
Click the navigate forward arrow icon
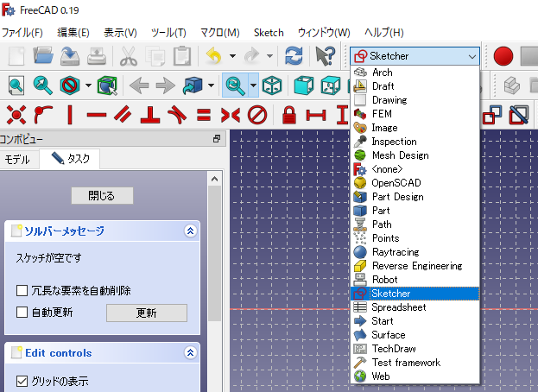point(166,85)
